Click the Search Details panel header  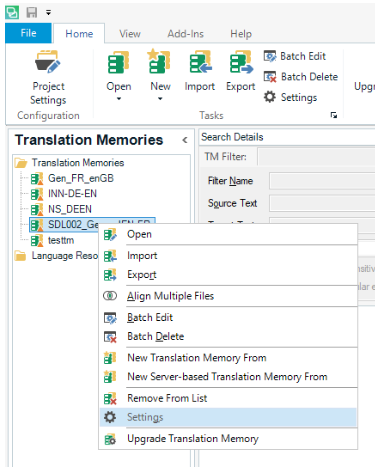point(287,137)
